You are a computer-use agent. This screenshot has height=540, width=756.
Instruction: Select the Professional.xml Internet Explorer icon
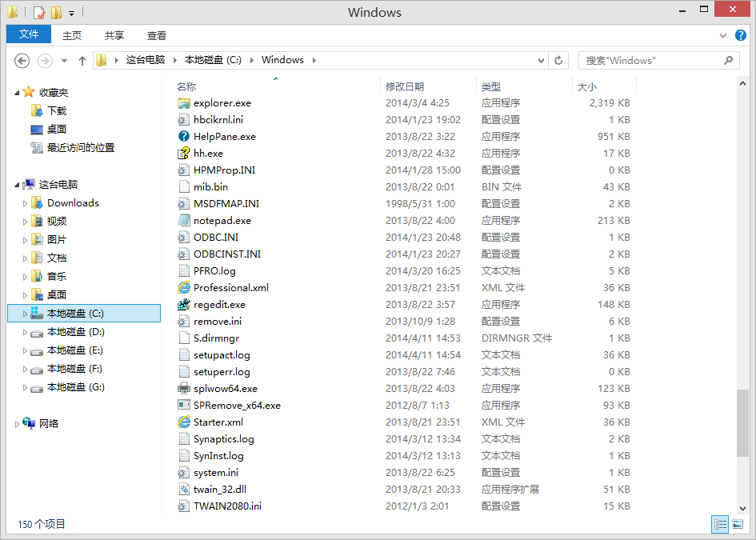184,288
